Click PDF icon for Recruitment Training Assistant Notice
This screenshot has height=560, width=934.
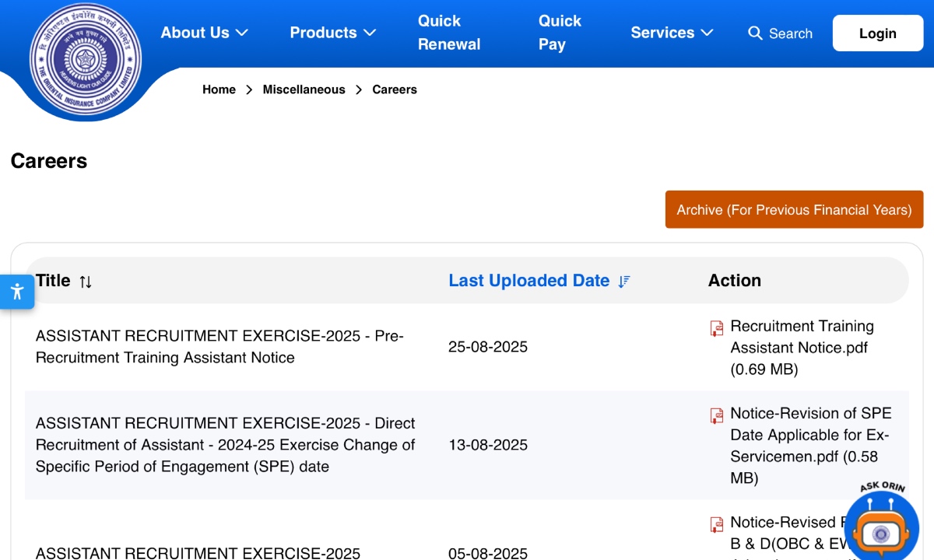click(717, 328)
